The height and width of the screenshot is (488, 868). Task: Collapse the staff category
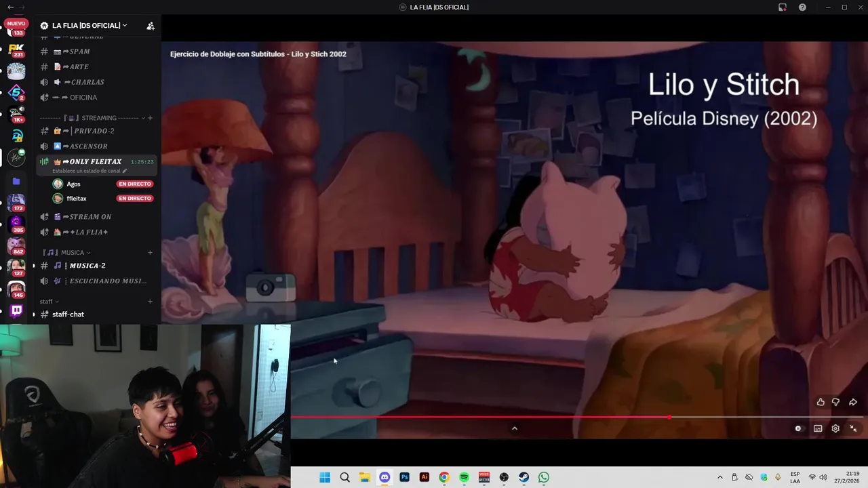[49, 302]
